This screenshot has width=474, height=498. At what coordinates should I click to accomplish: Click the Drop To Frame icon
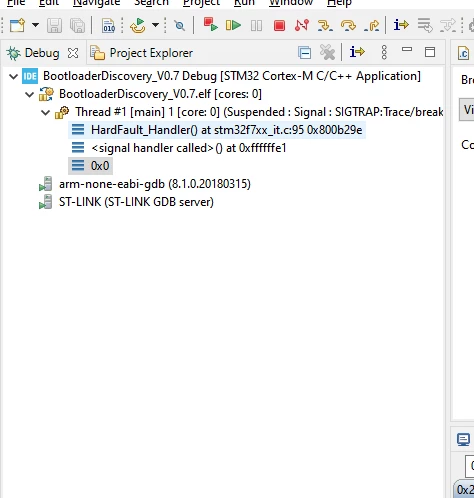425,25
